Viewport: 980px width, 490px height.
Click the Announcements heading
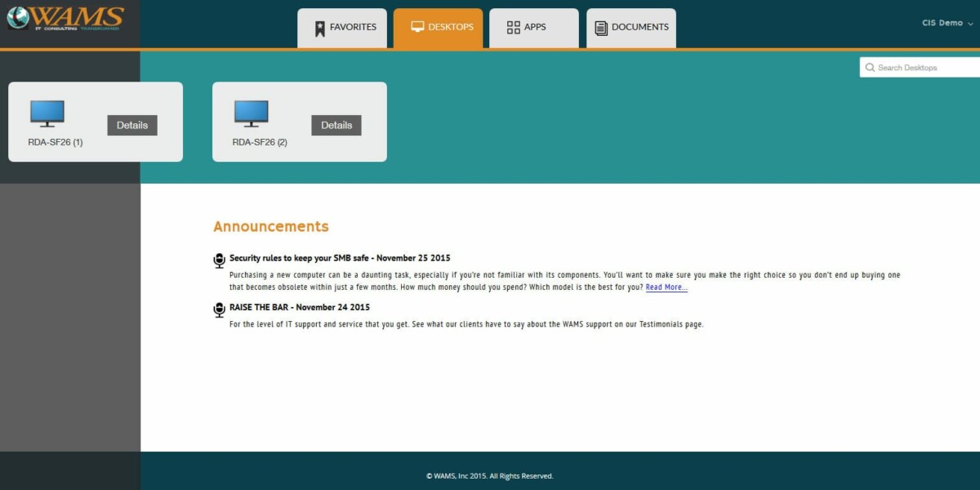[271, 226]
